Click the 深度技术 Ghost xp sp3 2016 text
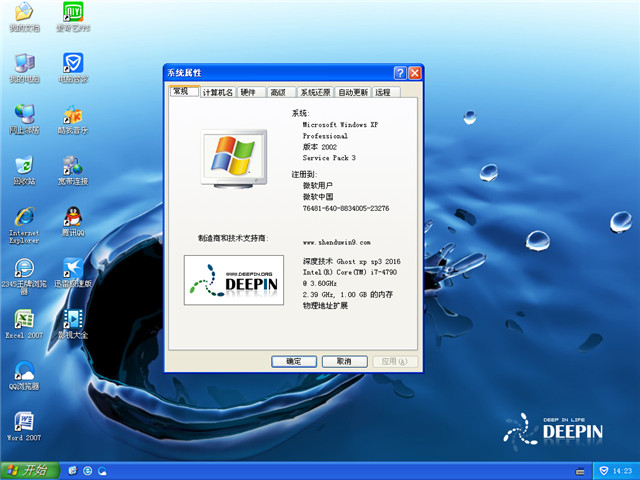The width and height of the screenshot is (640, 480). (351, 261)
